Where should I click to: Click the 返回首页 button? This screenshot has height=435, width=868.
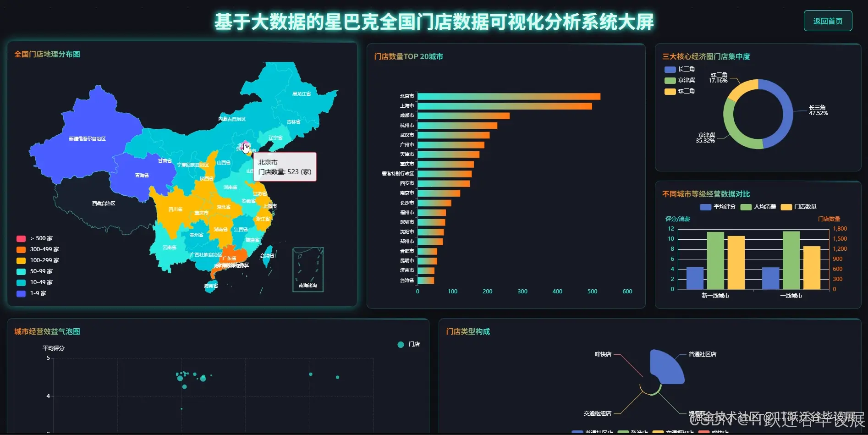(x=828, y=21)
